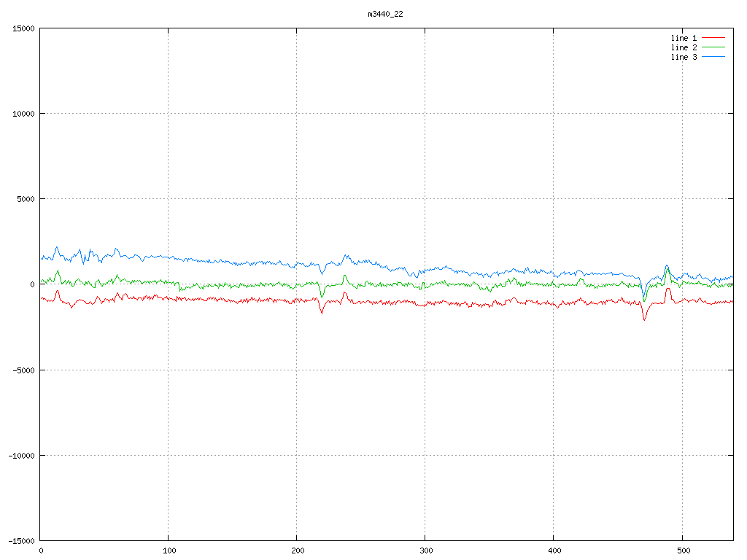Click the 500 x-axis tick label
747x560 pixels.
(682, 551)
